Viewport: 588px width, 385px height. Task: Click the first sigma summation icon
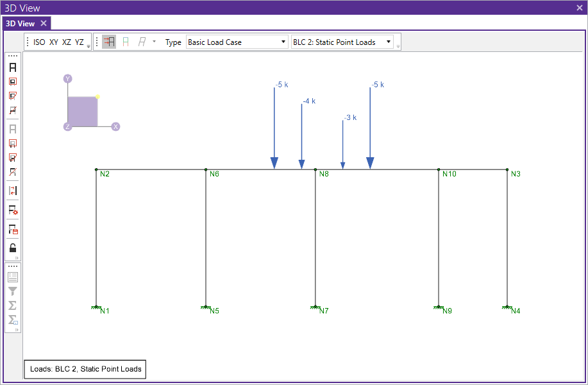[12, 305]
